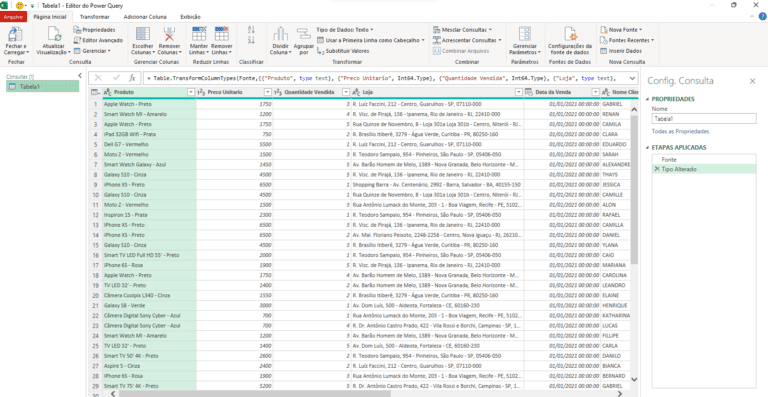Click the Produto column text type icon

(109, 92)
